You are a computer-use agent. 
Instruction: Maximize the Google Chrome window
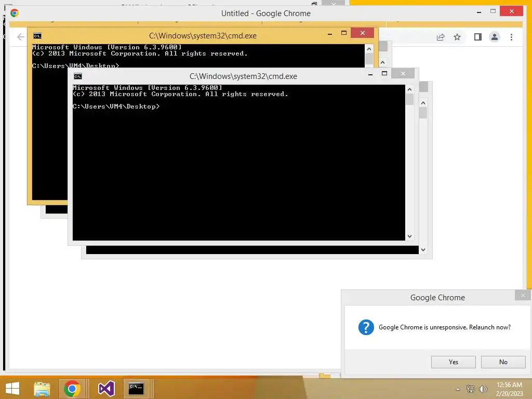coord(493,11)
